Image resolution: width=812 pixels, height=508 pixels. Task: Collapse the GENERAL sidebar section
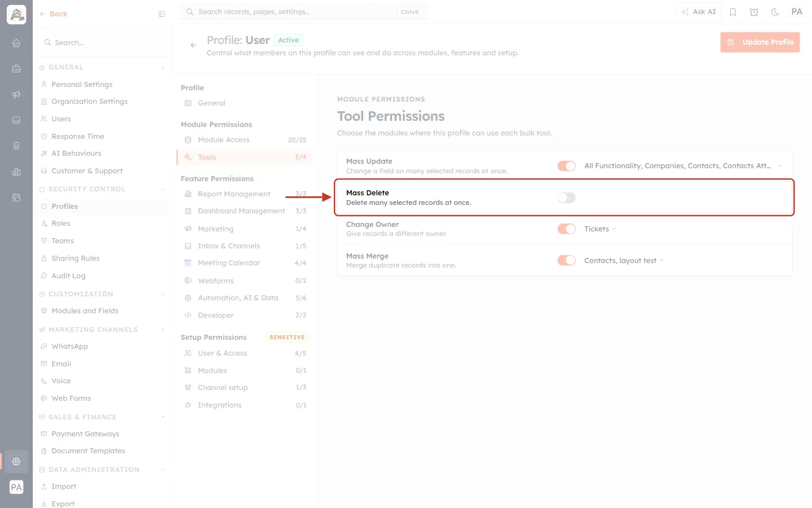click(163, 67)
